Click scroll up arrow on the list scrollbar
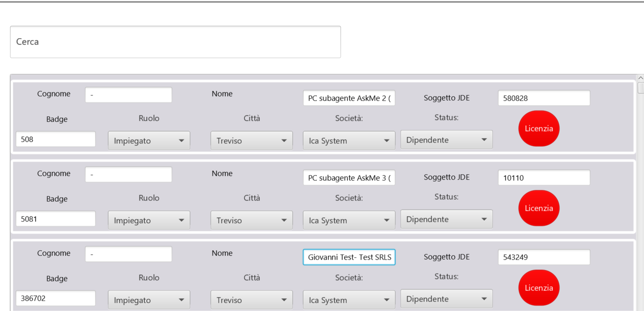 point(640,78)
